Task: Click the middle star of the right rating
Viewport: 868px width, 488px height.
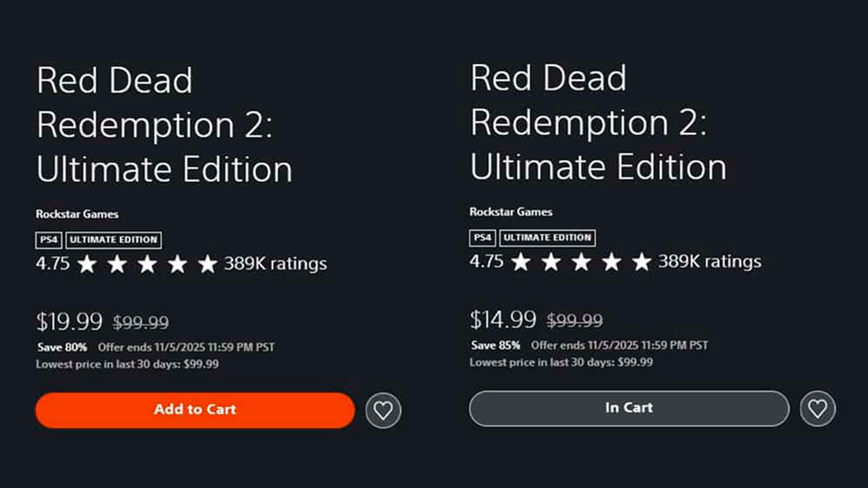Action: click(x=581, y=261)
